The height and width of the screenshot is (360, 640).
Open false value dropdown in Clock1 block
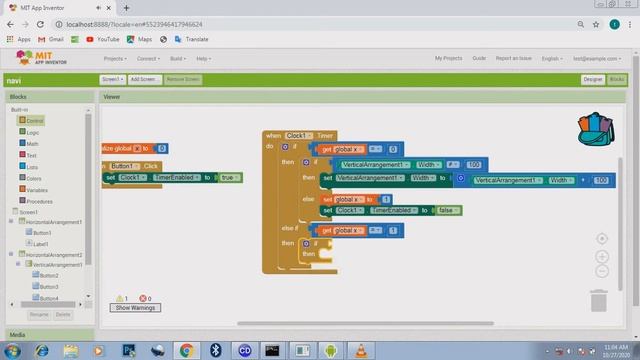[448, 210]
